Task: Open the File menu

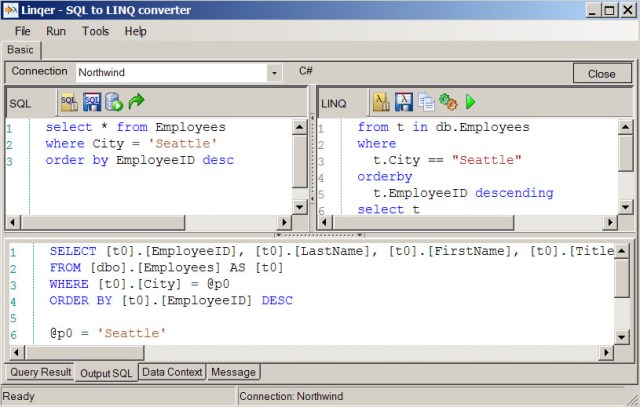Action: tap(23, 31)
